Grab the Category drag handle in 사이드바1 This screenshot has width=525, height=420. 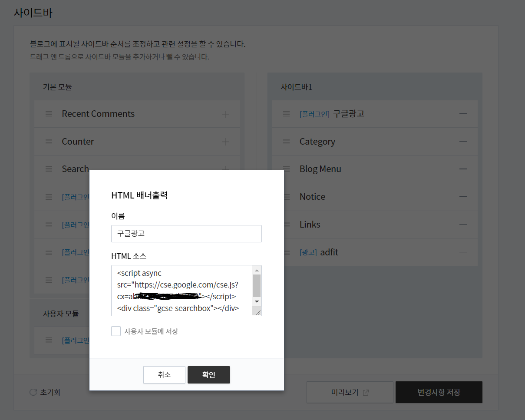(286, 142)
